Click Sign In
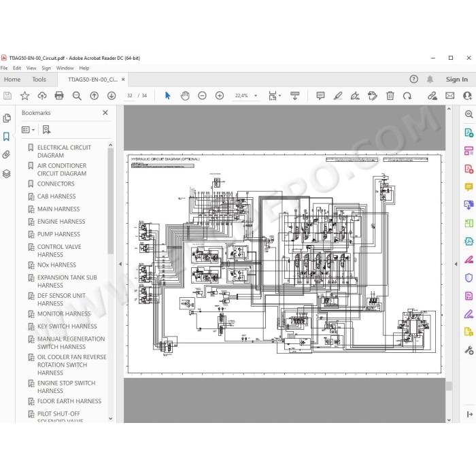The height and width of the screenshot is (476, 476). 456,80
